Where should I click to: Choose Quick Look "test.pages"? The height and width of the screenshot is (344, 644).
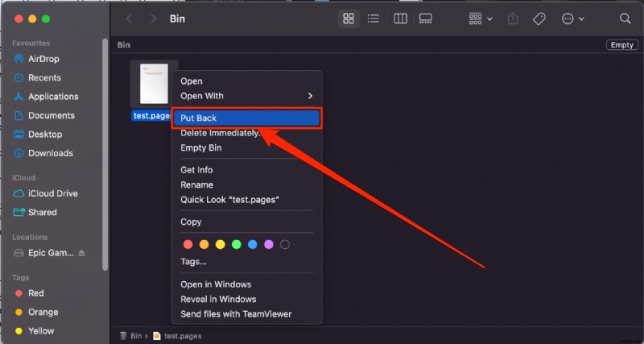(x=247, y=200)
